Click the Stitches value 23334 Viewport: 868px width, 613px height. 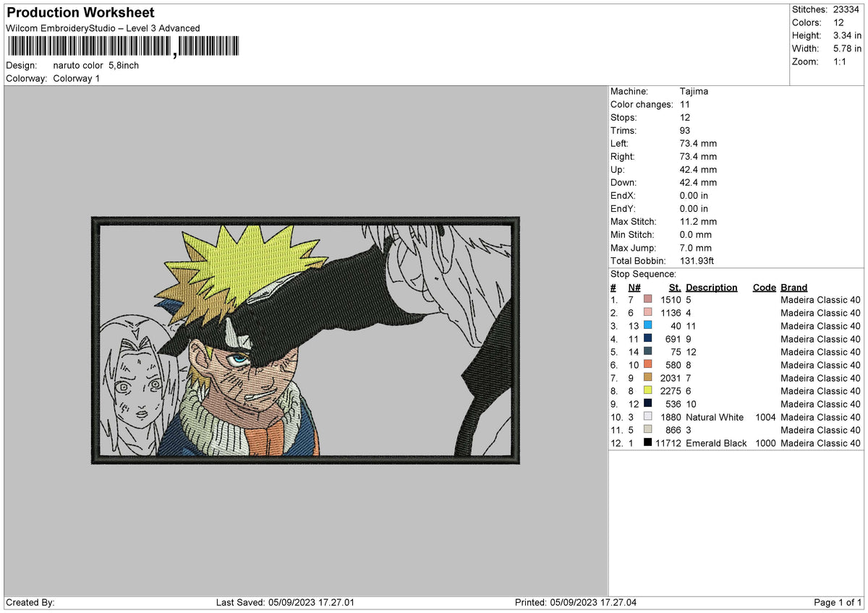(848, 9)
